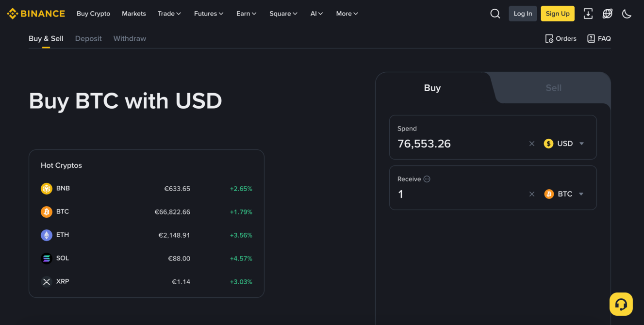Click the download app icon
Image resolution: width=644 pixels, height=325 pixels.
point(588,14)
